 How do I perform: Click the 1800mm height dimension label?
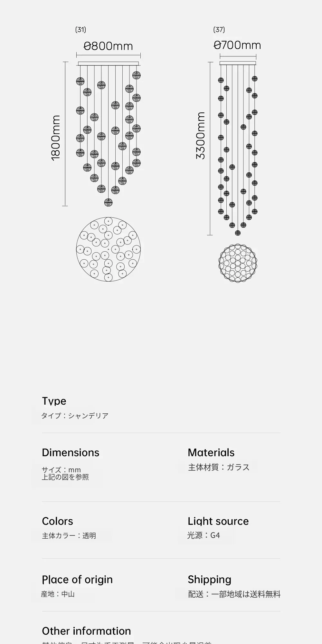pyautogui.click(x=56, y=138)
